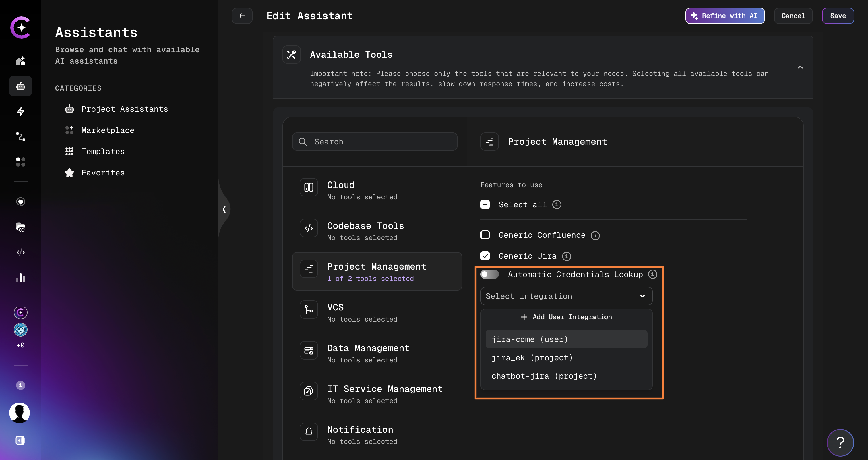The width and height of the screenshot is (868, 460).
Task: Click the blue robot face avatar
Action: 21,330
